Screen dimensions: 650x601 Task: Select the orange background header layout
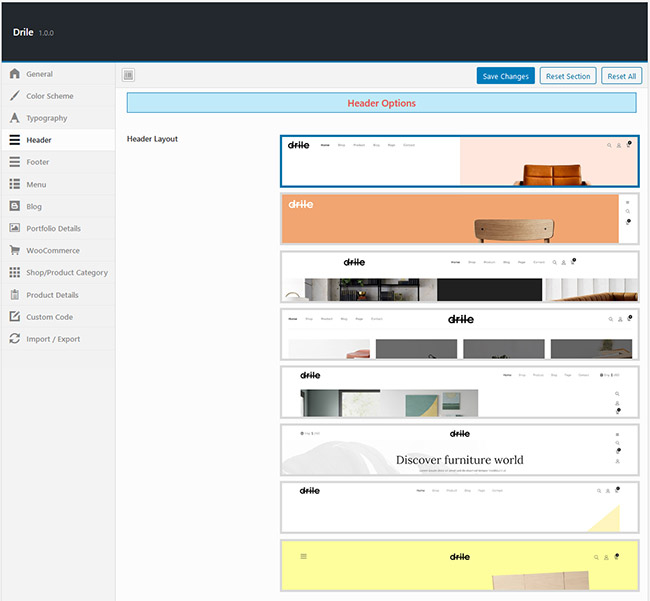(459, 218)
